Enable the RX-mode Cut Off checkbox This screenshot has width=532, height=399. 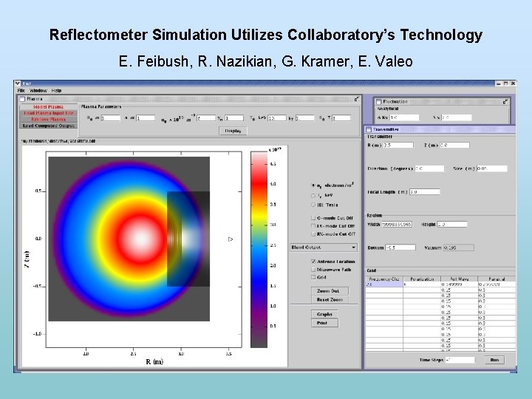313,234
